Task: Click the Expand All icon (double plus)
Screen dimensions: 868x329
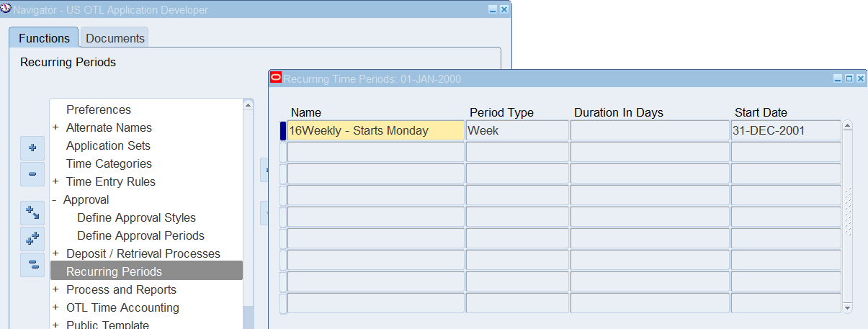Action: coord(32,238)
